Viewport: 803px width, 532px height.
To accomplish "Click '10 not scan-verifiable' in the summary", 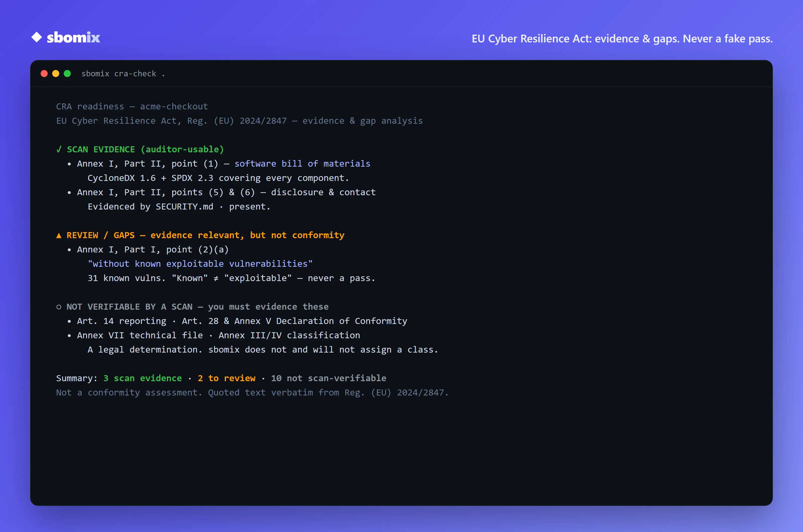I will (x=329, y=378).
